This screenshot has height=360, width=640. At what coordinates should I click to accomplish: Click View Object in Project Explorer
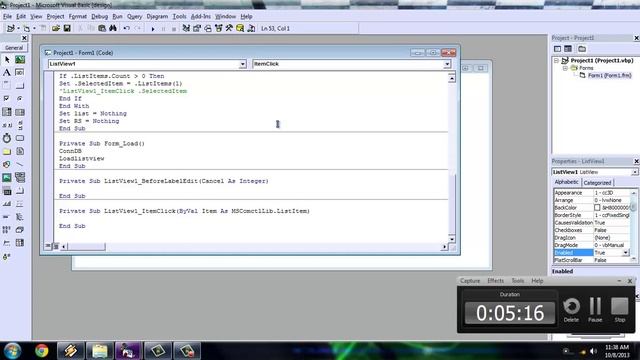568,49
